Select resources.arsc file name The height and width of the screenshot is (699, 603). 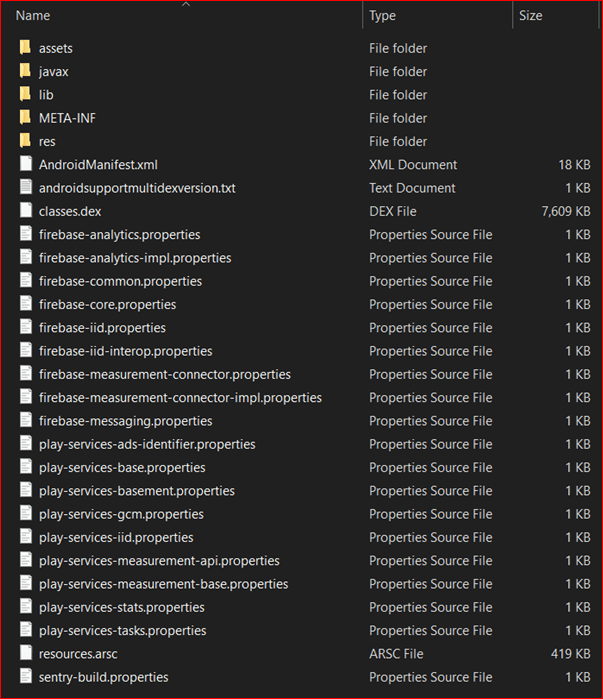(78, 654)
